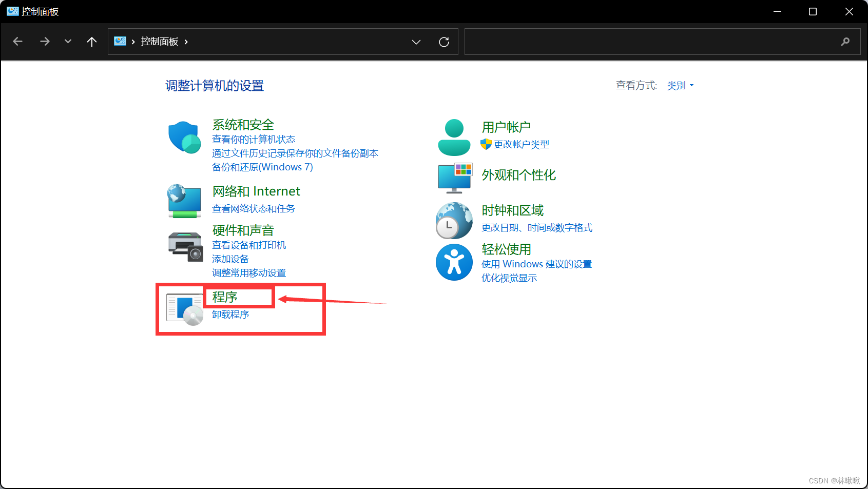This screenshot has width=868, height=489.
Task: Minimize the Control Panel window
Action: [x=778, y=11]
